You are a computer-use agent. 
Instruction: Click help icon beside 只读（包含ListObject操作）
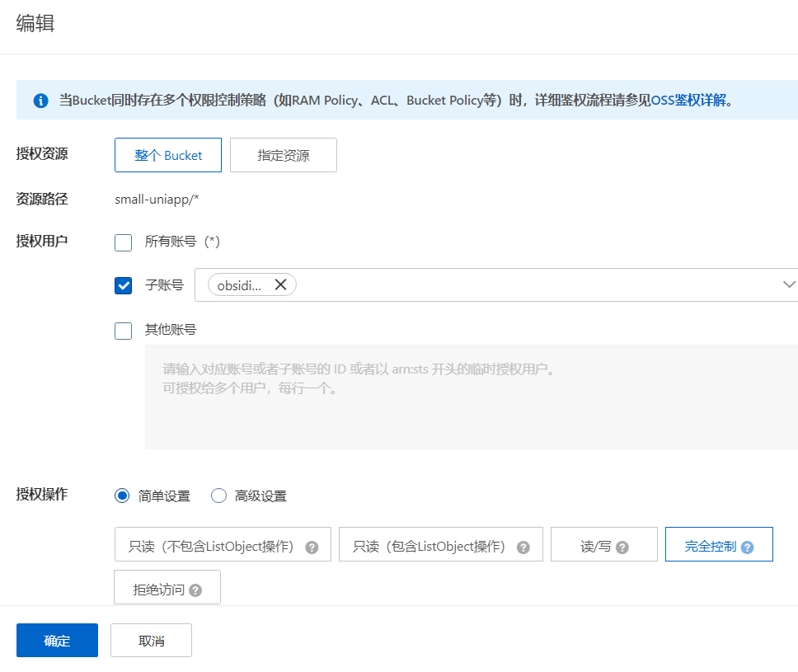point(523,547)
